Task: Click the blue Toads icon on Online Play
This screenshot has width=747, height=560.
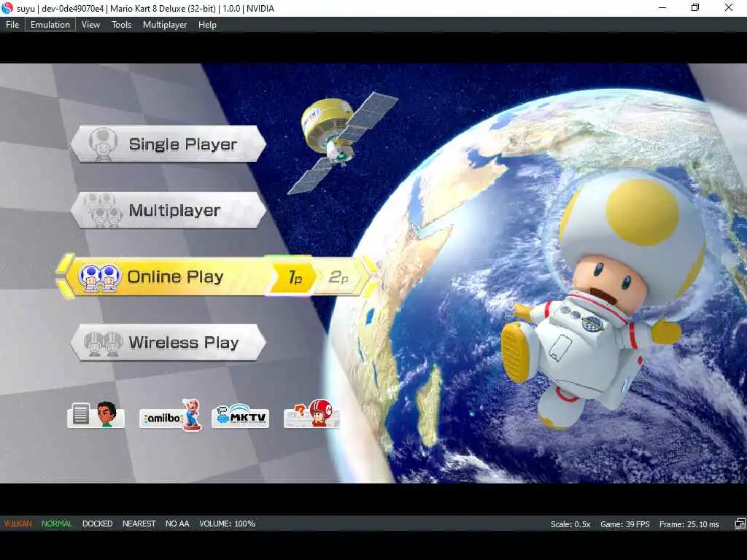Action: 99,277
